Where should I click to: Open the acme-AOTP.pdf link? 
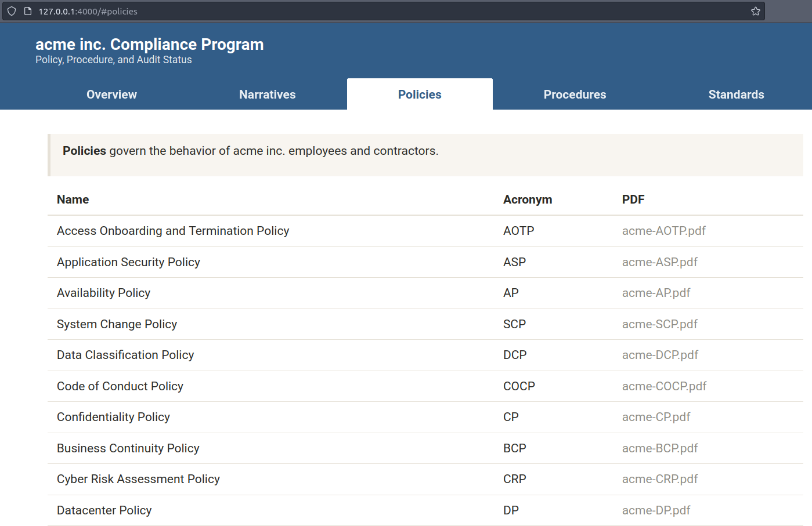point(663,231)
